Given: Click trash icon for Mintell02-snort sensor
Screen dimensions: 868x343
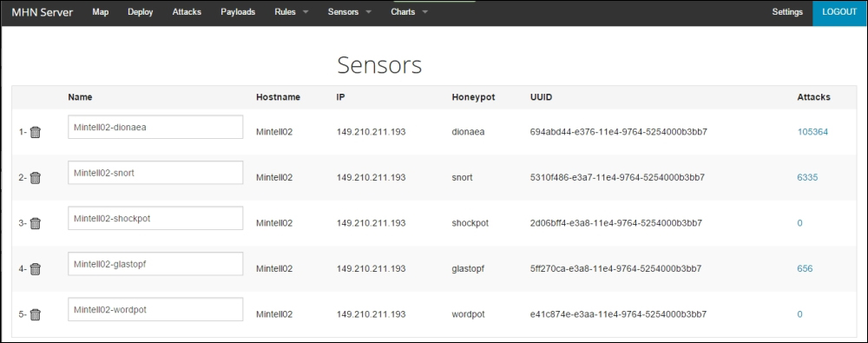Looking at the screenshot, I should [x=35, y=178].
